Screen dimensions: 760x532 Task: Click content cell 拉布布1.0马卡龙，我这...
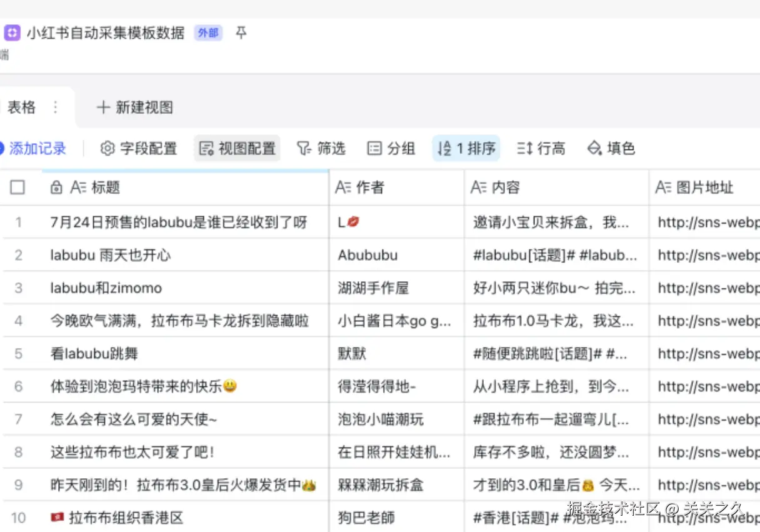557,321
